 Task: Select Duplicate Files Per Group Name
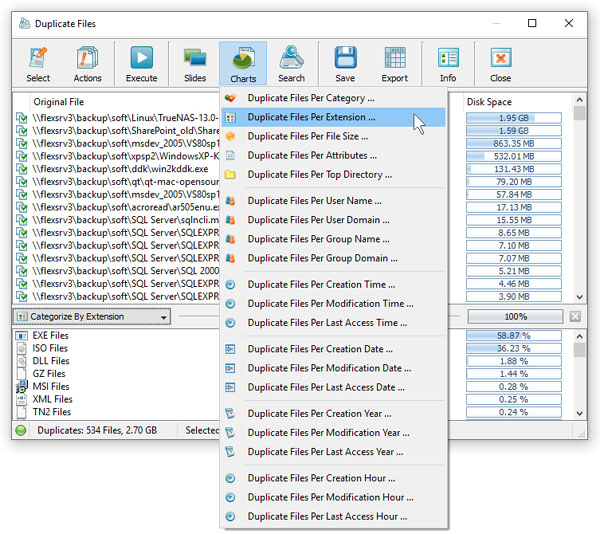[333, 239]
